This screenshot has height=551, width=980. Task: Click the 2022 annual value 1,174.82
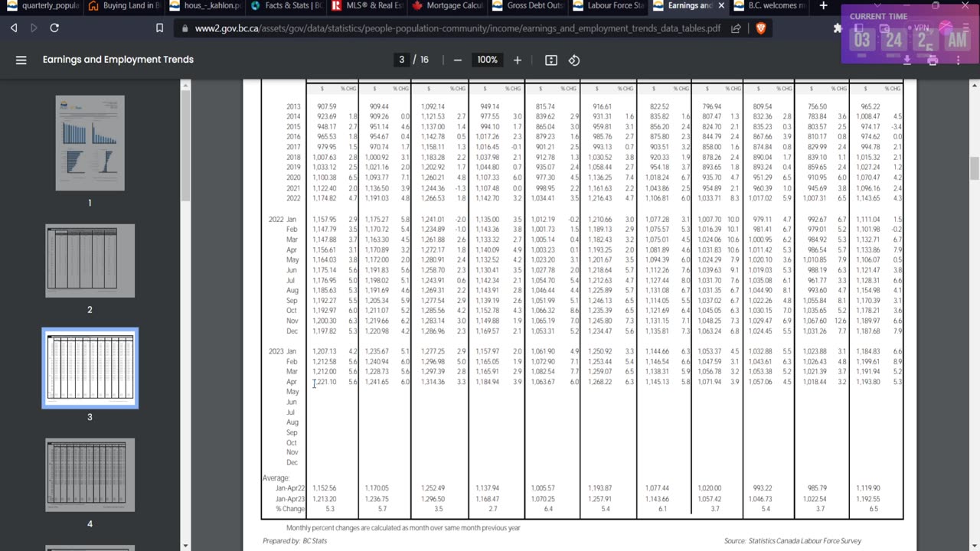(x=324, y=198)
